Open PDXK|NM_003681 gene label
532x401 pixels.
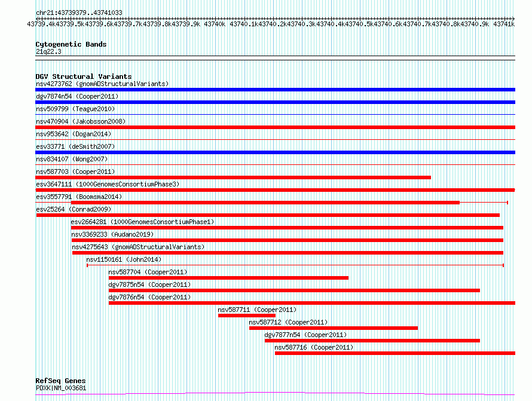point(61,388)
